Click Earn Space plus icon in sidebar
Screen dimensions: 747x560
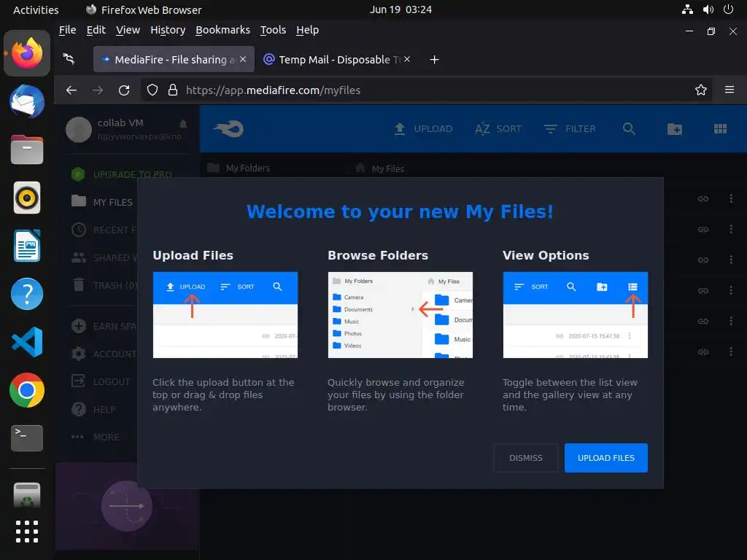click(x=79, y=326)
